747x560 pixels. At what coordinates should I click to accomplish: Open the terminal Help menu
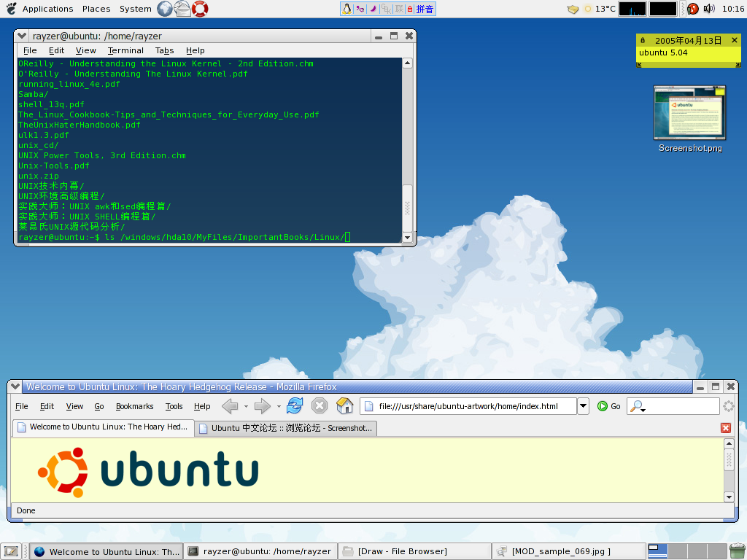196,50
